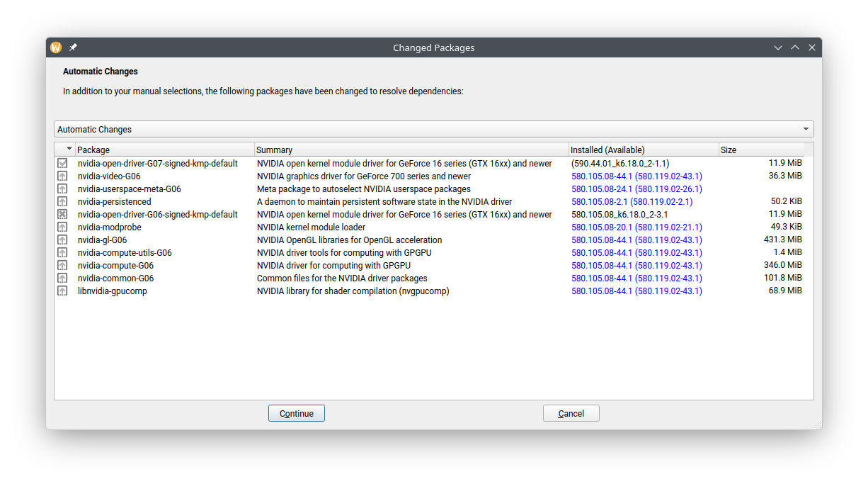This screenshot has width=868, height=484.
Task: Click the pin window icon in title bar
Action: point(73,47)
